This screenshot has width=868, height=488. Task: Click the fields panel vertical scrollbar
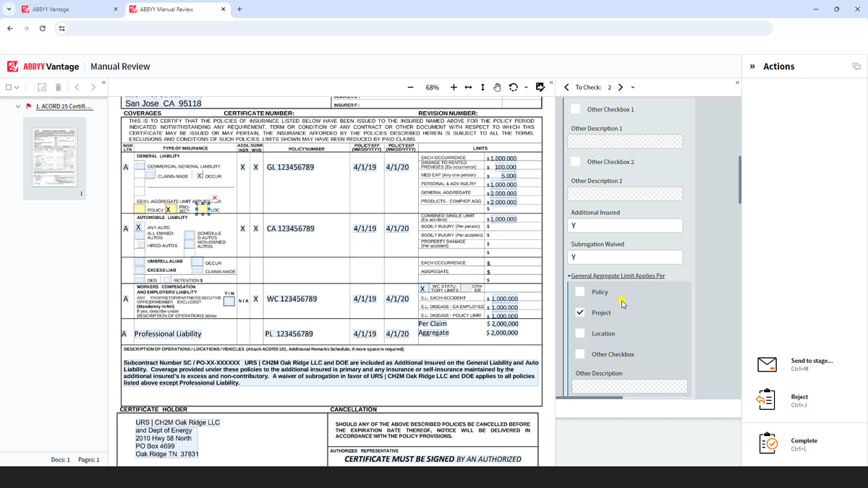coord(739,180)
